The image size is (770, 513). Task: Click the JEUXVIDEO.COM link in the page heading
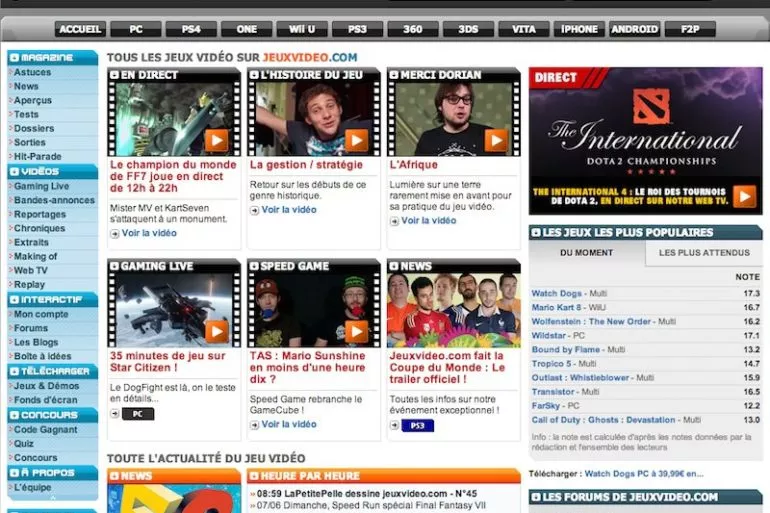(310, 57)
